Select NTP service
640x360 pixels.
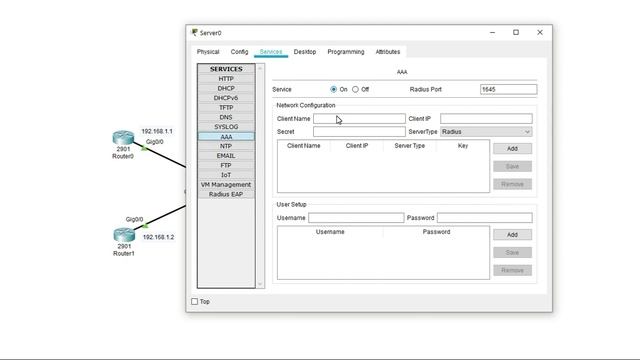[x=226, y=146]
